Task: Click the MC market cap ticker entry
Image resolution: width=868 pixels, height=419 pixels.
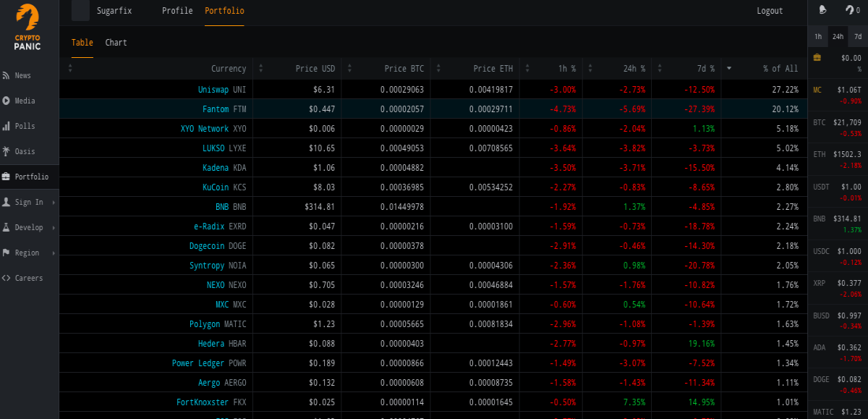Action: click(838, 95)
